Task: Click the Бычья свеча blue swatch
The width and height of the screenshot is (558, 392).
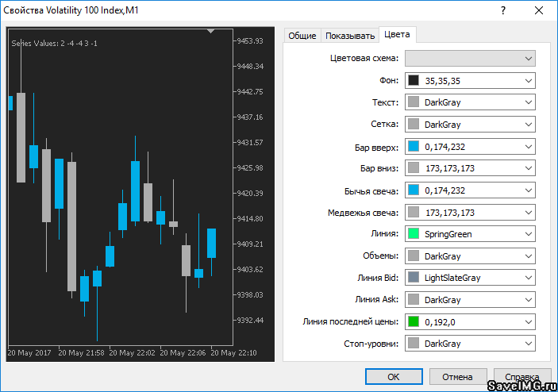Action: [413, 190]
